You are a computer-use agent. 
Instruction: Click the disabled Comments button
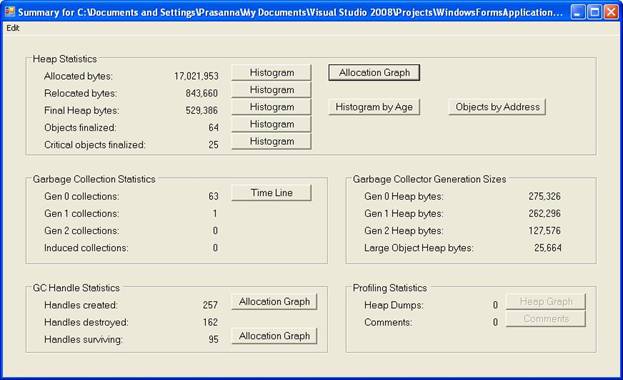pos(546,319)
